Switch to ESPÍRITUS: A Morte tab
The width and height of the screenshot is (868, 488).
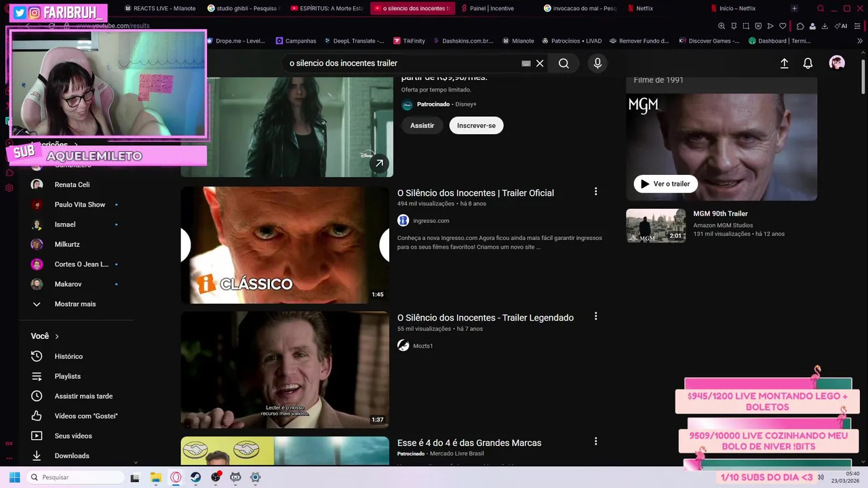point(326,8)
